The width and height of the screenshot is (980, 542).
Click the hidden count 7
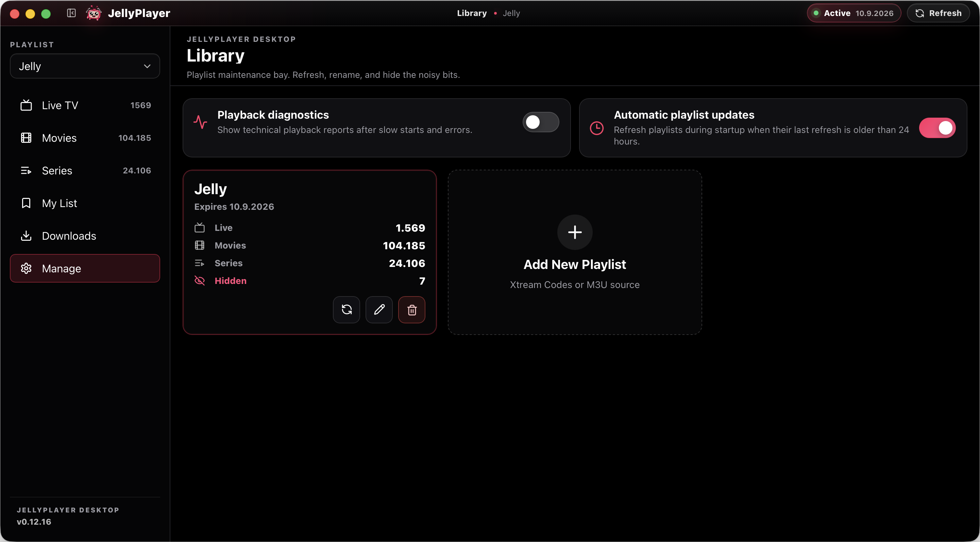click(x=422, y=281)
